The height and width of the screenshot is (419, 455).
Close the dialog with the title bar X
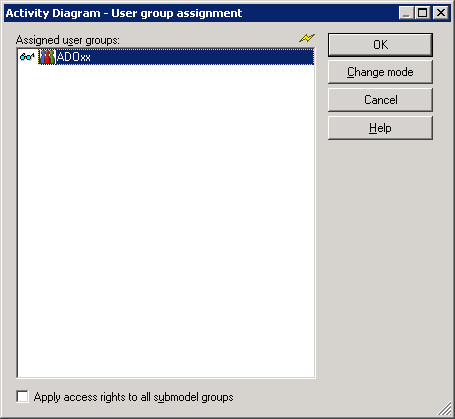tap(441, 13)
